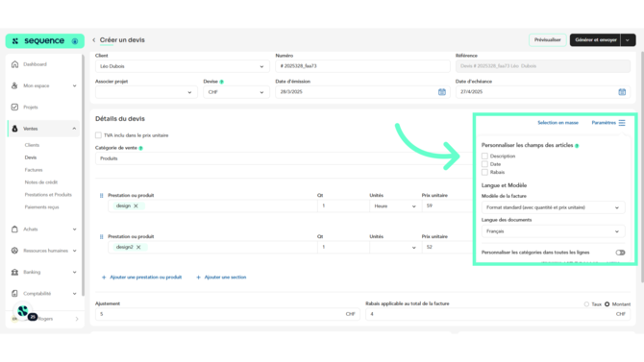Open Notes de crédit in sidebar

pos(41,182)
